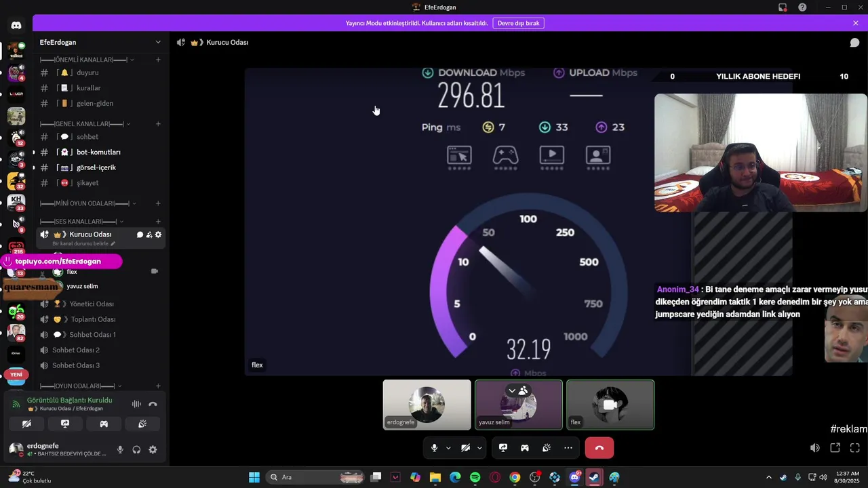Screen dimensions: 868x488
Task: Open Discord direct messages home icon
Action: coord(16,26)
